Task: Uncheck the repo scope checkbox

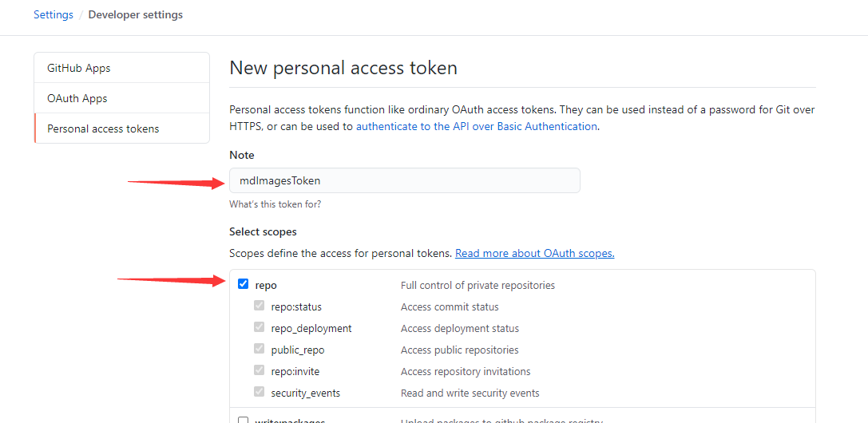Action: pyautogui.click(x=244, y=284)
